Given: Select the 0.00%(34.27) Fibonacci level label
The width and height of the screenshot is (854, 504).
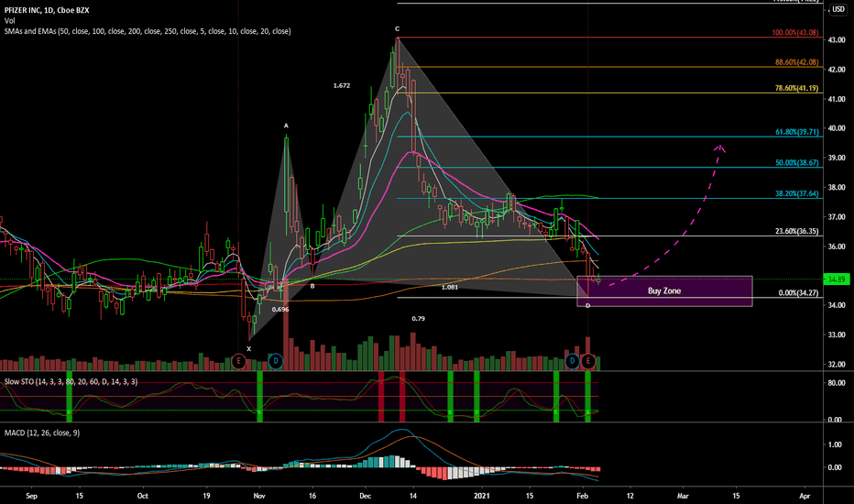Looking at the screenshot, I should click(798, 293).
